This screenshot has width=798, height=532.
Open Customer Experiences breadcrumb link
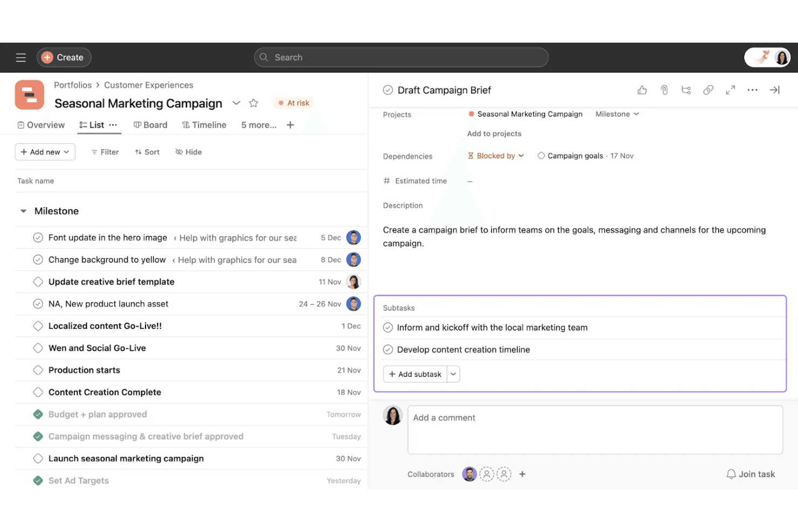click(148, 85)
